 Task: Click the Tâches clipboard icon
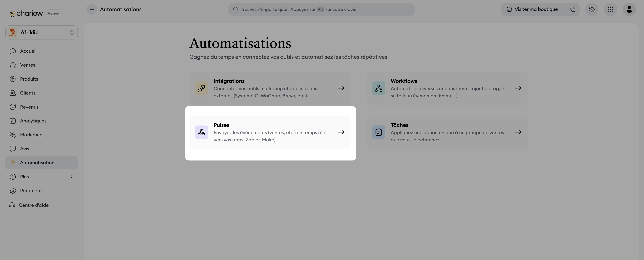[379, 132]
